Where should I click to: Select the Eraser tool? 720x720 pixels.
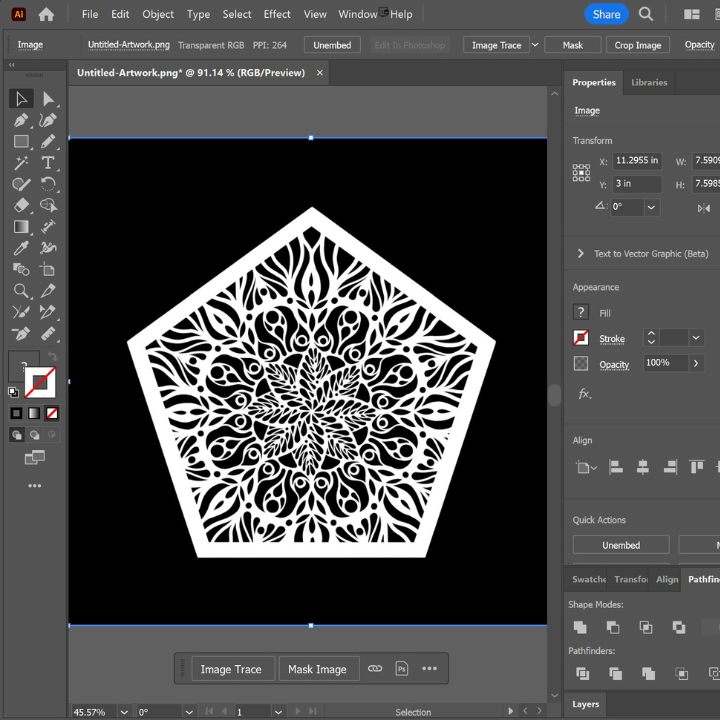coord(21,205)
